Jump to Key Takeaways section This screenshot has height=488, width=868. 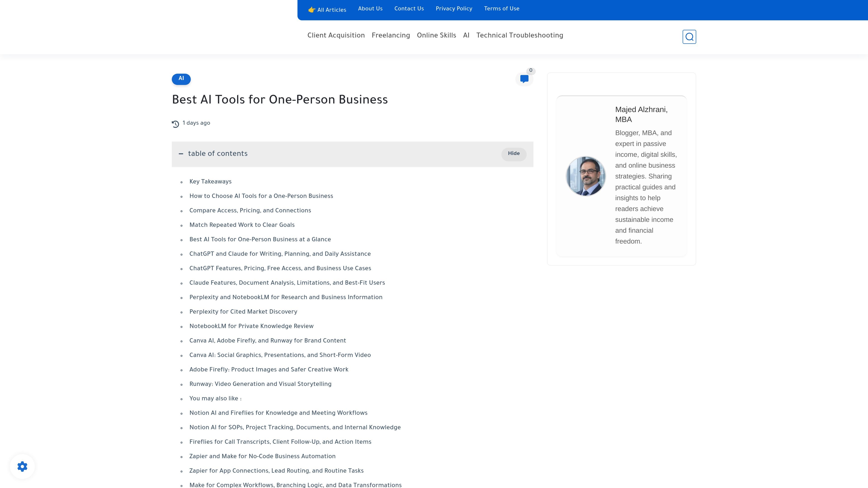click(210, 181)
